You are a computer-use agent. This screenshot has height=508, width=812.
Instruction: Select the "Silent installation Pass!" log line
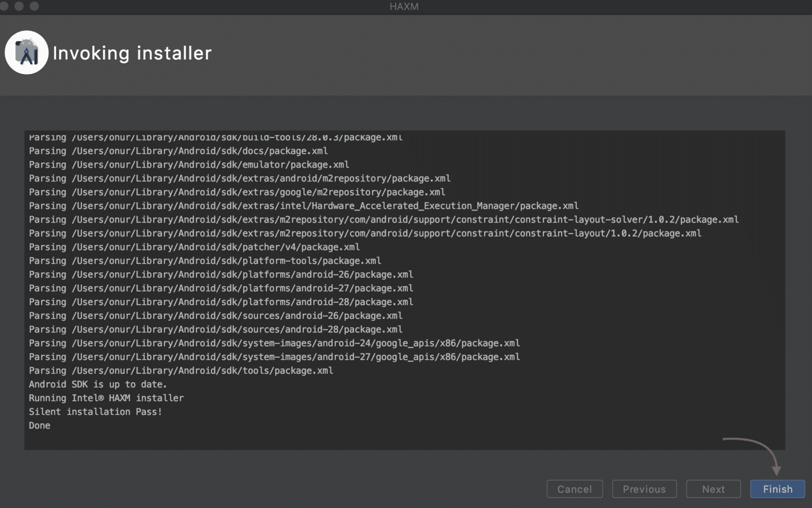(96, 412)
